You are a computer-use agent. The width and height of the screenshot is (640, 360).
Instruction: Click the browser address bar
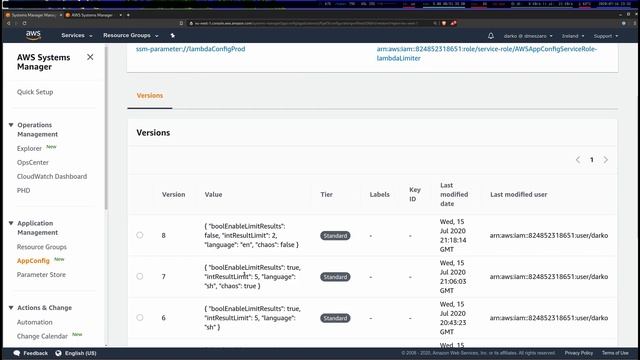tap(308, 23)
